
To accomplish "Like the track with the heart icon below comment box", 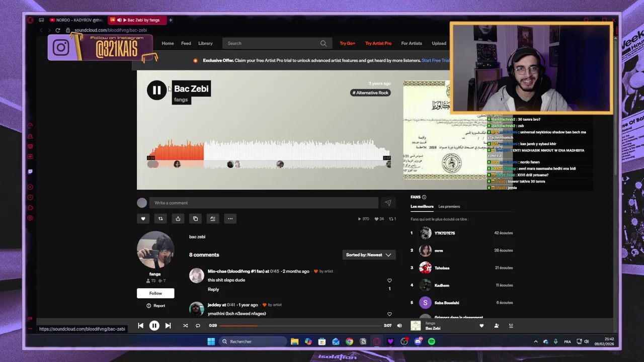I will tap(143, 219).
